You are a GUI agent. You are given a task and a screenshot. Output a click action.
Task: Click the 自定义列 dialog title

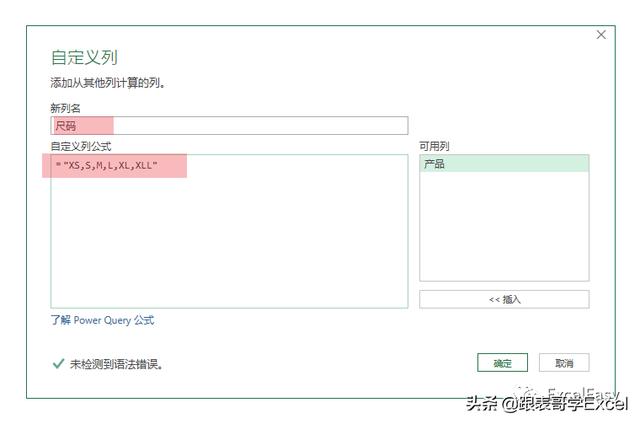point(84,58)
